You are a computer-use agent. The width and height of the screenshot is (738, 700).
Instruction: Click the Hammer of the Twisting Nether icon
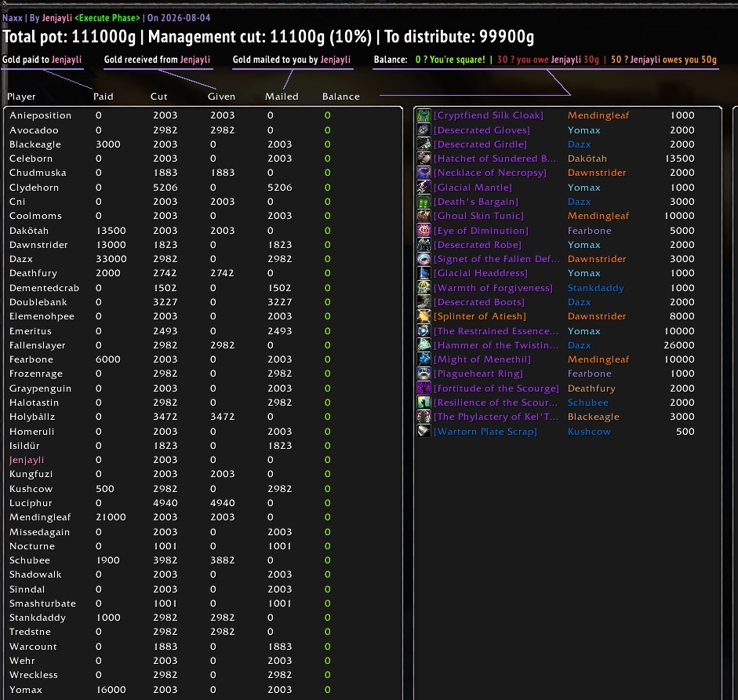pyautogui.click(x=424, y=345)
